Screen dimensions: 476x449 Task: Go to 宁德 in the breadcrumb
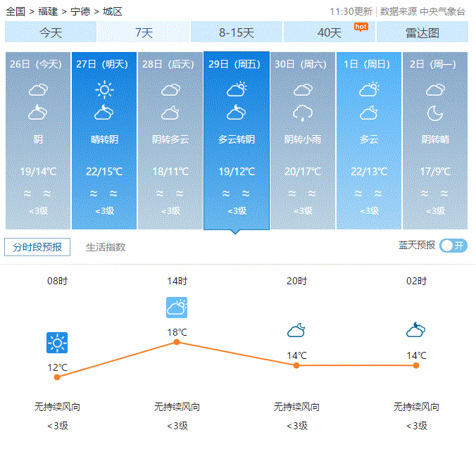pyautogui.click(x=80, y=11)
